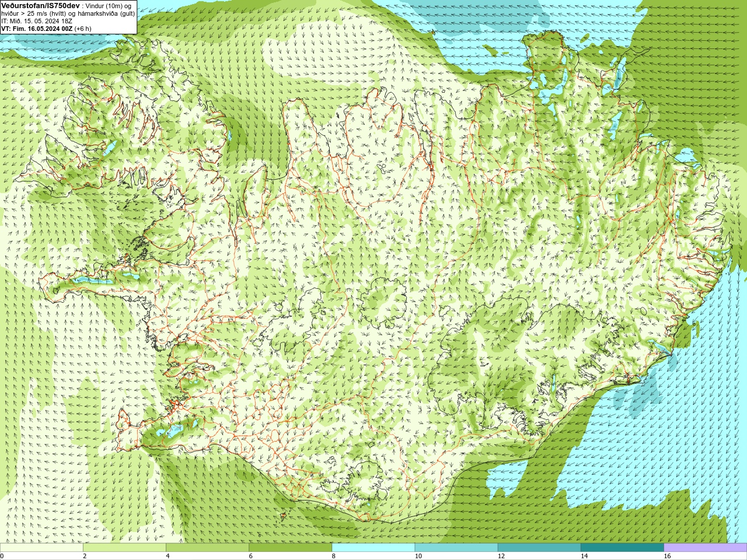The height and width of the screenshot is (560, 747).
Task: Click the 'VT: Fim. 16.05.2024 00Z' valid time
Action: click(x=37, y=28)
